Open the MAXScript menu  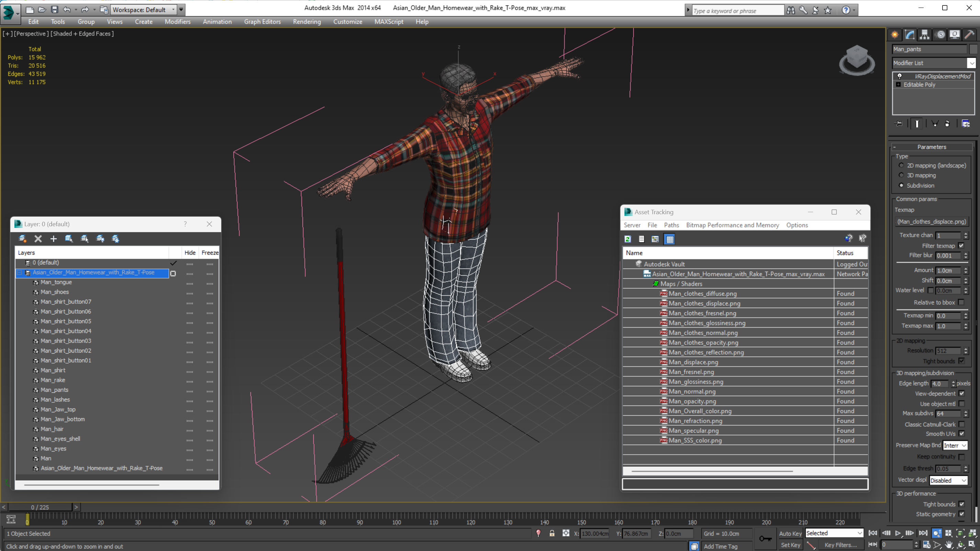click(388, 22)
